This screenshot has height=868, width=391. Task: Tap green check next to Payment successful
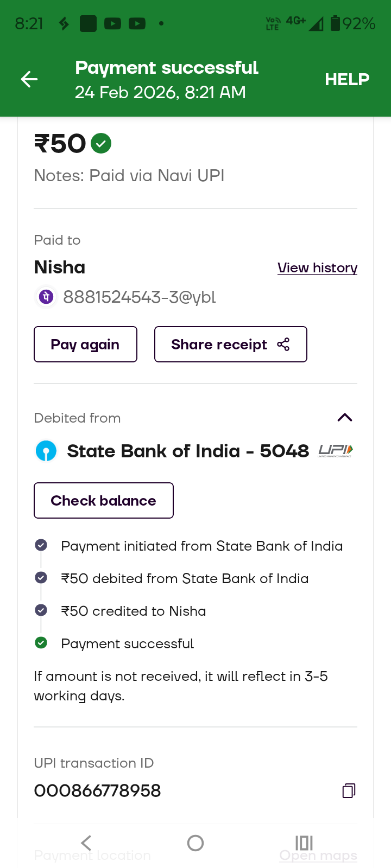[x=41, y=643]
